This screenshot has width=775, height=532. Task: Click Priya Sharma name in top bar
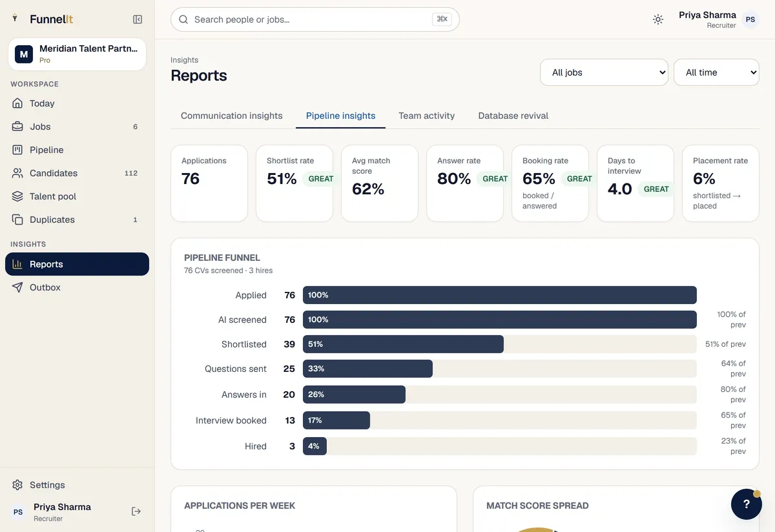707,15
